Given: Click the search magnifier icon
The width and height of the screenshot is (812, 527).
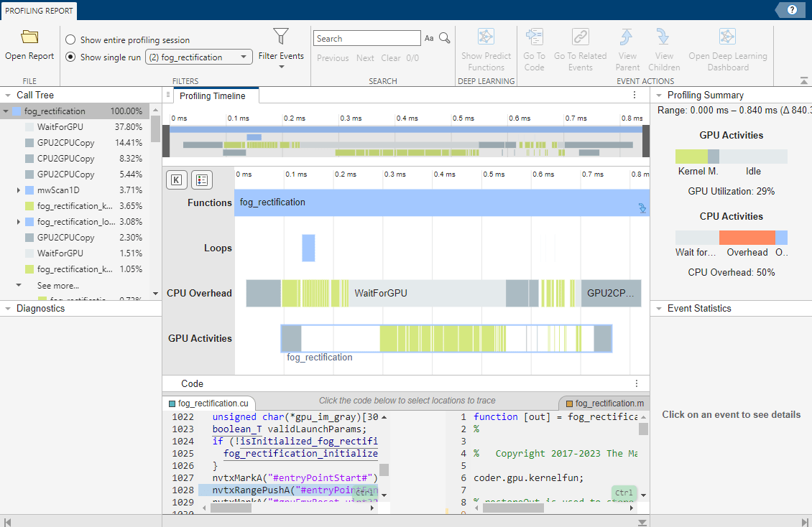Looking at the screenshot, I should coord(445,39).
